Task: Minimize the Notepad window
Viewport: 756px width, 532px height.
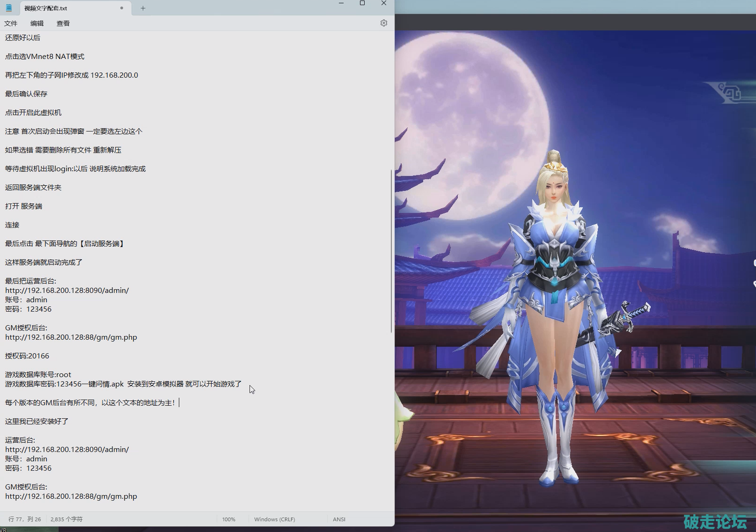Action: [341, 3]
